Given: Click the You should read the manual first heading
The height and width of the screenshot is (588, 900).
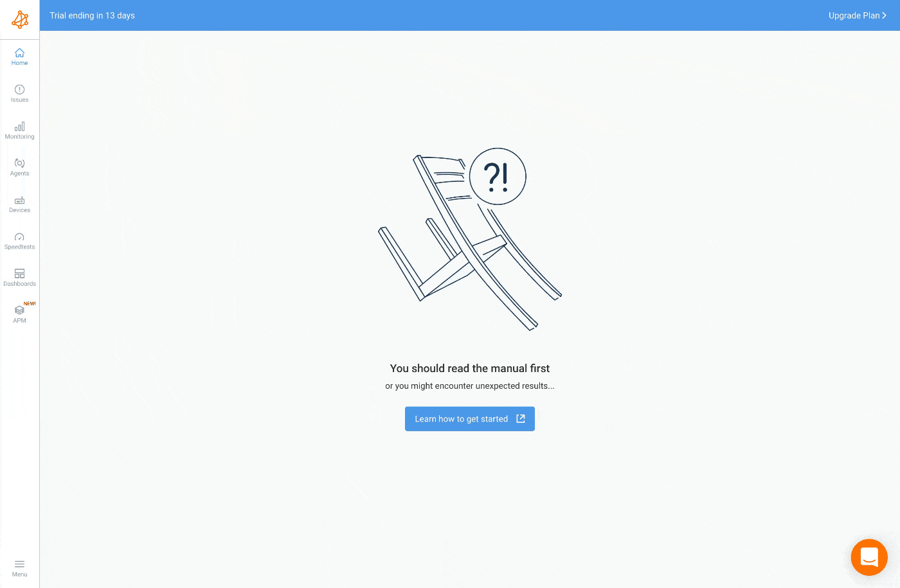Looking at the screenshot, I should [470, 368].
